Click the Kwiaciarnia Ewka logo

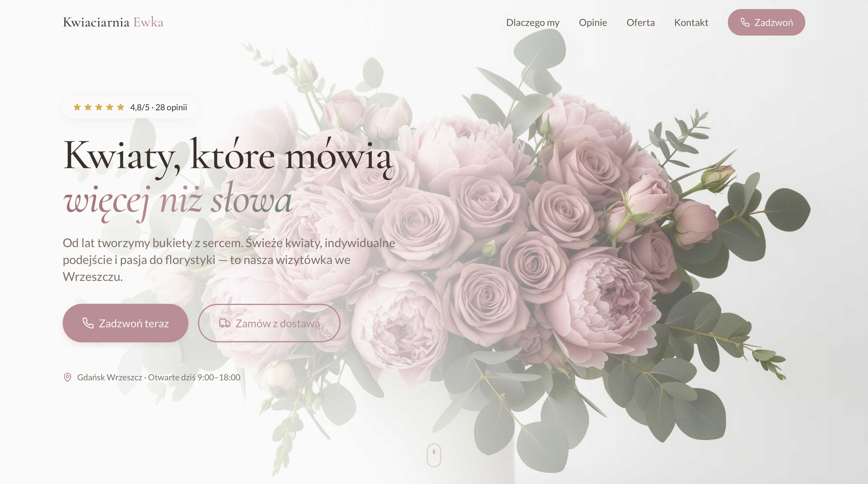click(x=113, y=22)
